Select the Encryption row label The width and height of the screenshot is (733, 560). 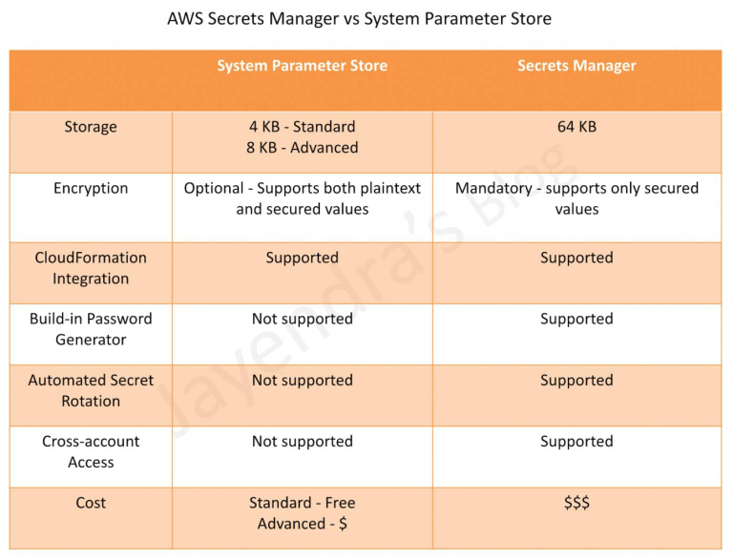(x=91, y=188)
